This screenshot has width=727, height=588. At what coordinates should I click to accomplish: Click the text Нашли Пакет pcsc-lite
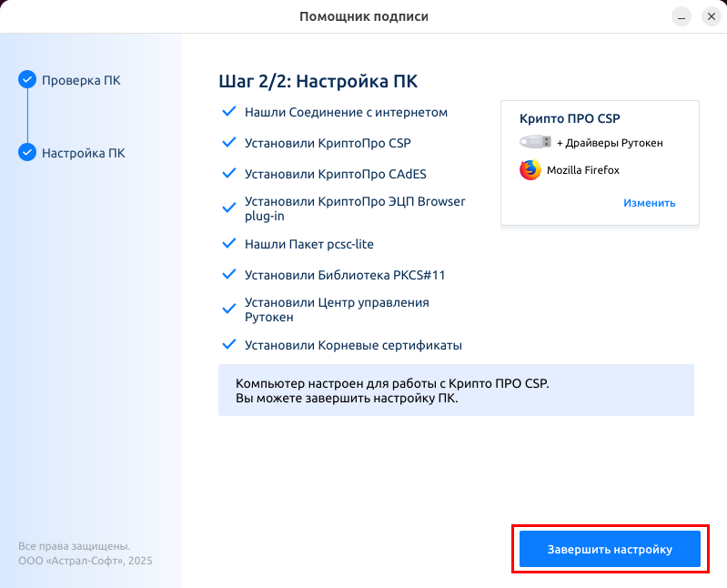point(309,244)
